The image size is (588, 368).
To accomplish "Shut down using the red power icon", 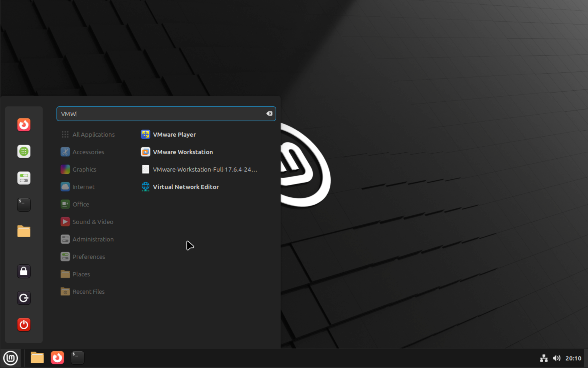I will (x=24, y=324).
